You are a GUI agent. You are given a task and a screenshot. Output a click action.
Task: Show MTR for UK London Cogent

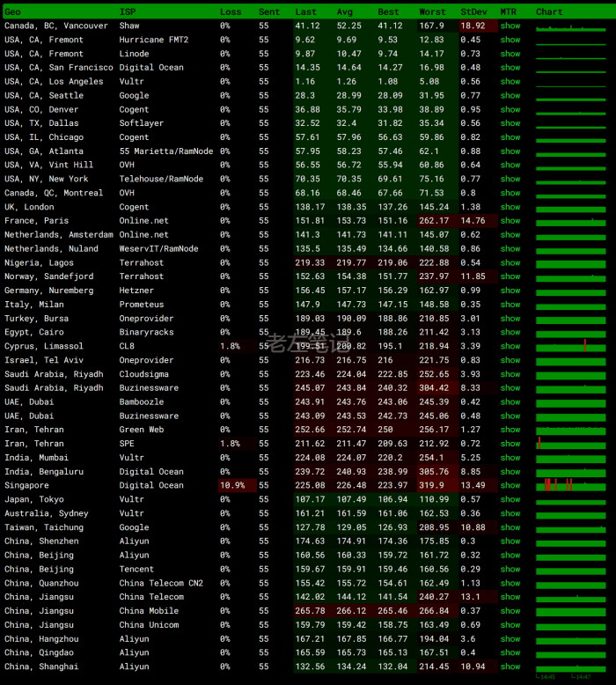click(510, 207)
